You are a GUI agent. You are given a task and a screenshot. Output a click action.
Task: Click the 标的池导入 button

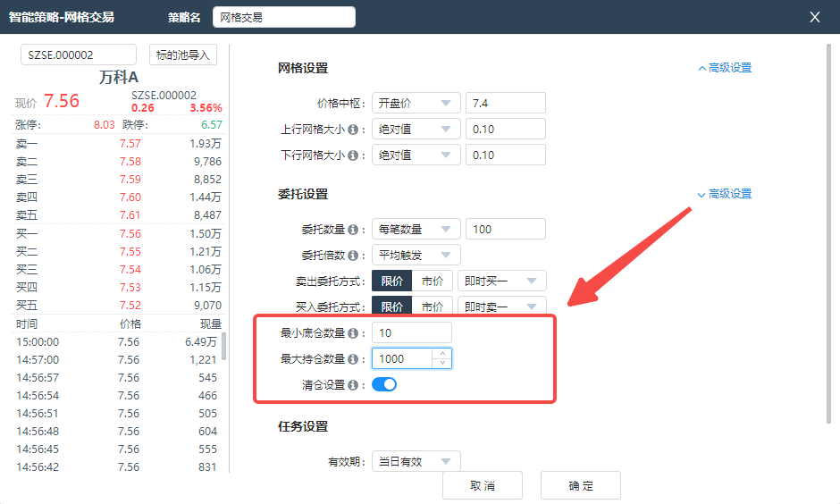(x=182, y=55)
